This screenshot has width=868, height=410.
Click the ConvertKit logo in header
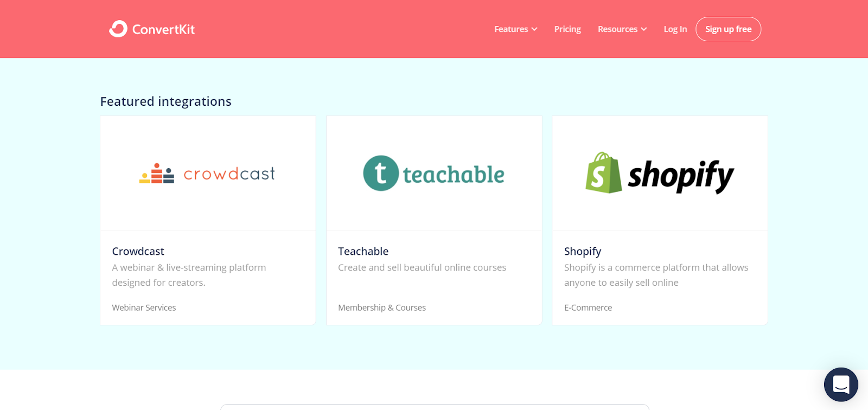152,29
